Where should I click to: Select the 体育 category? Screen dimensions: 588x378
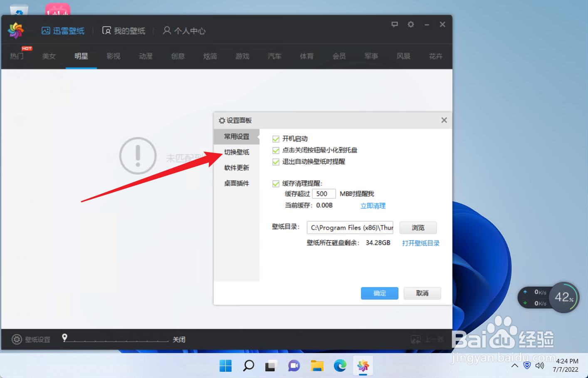307,56
